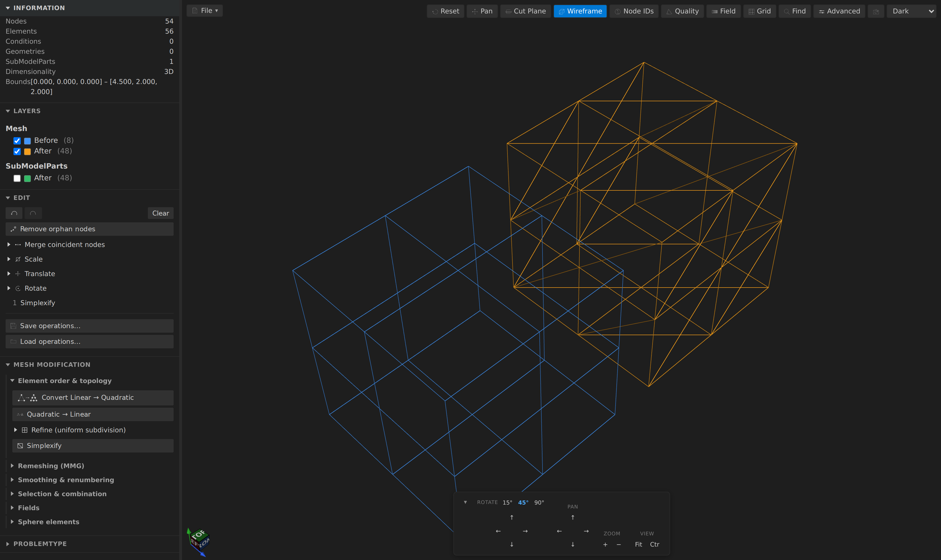The height and width of the screenshot is (560, 941).
Task: Click the blue Before color swatch
Action: coord(27,141)
